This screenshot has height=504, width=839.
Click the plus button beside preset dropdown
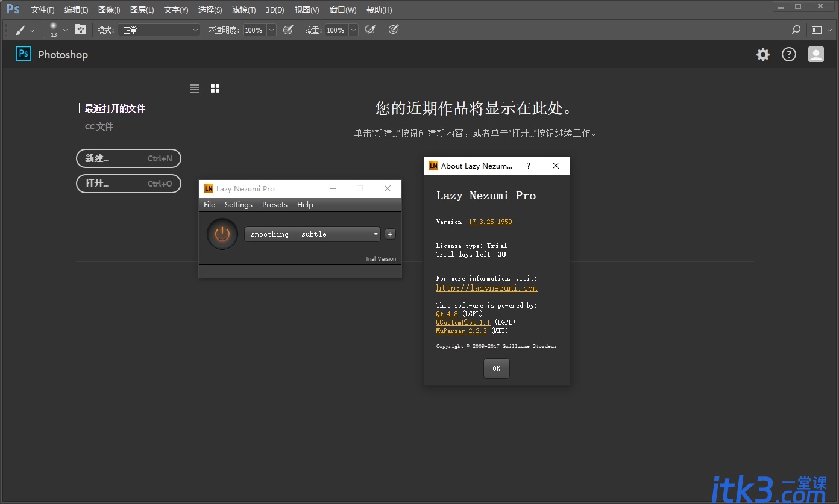coord(390,234)
